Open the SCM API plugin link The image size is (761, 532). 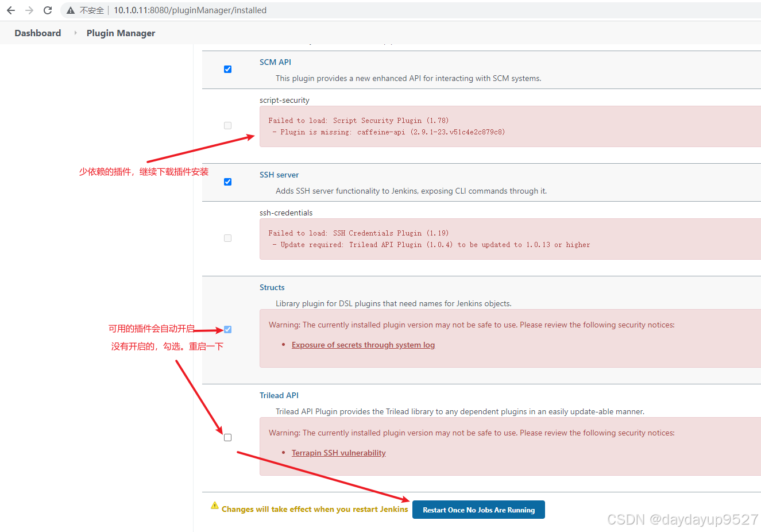tap(275, 62)
